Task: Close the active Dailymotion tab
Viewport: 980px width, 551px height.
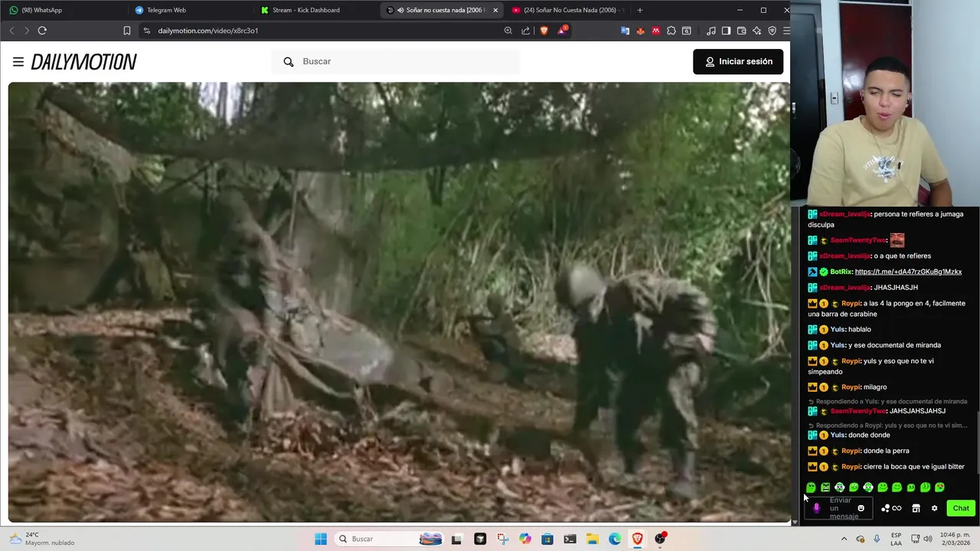Action: [495, 10]
